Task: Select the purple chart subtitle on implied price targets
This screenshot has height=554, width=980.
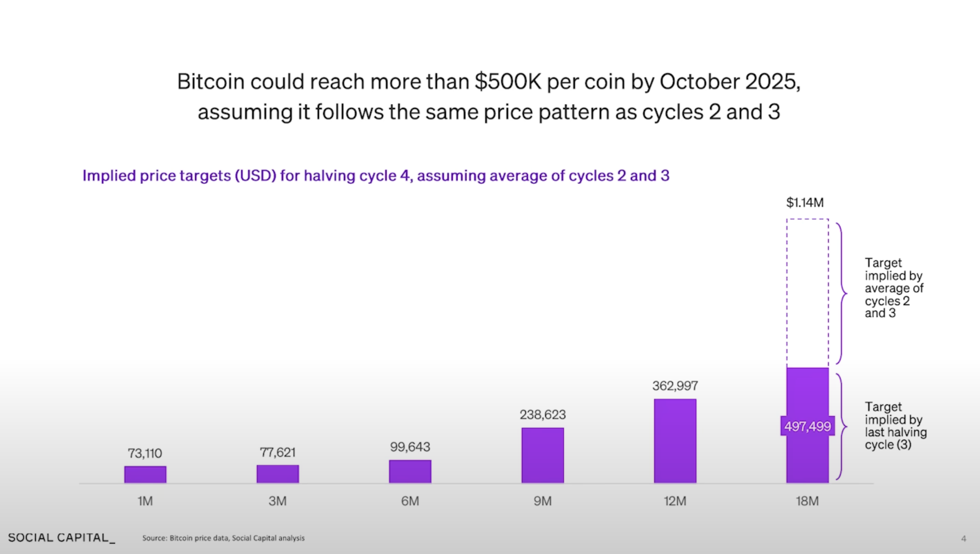Action: pos(376,176)
